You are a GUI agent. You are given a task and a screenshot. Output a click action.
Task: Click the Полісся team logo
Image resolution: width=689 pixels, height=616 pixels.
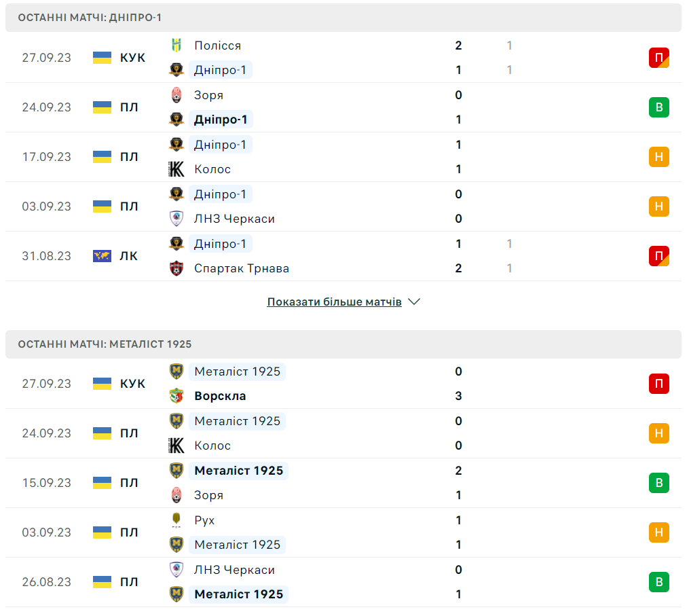pos(176,46)
